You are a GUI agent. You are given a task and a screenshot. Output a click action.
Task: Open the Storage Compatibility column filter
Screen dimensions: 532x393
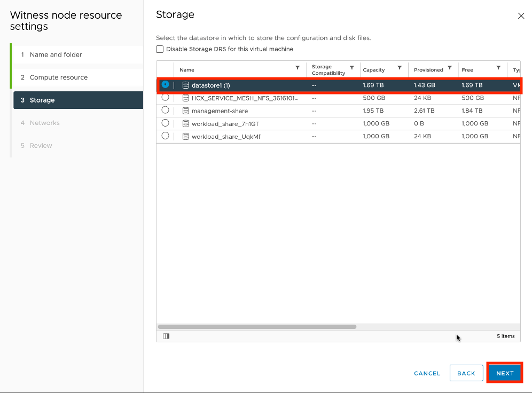351,68
